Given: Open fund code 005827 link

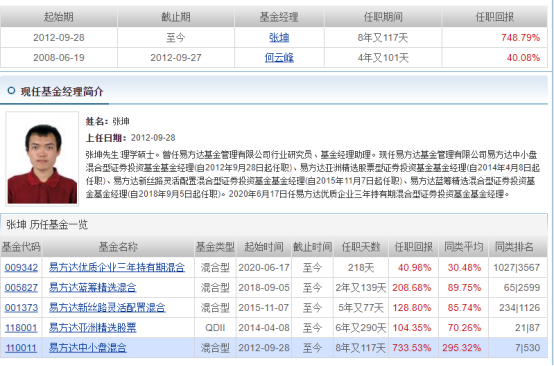Looking at the screenshot, I should (21, 288).
